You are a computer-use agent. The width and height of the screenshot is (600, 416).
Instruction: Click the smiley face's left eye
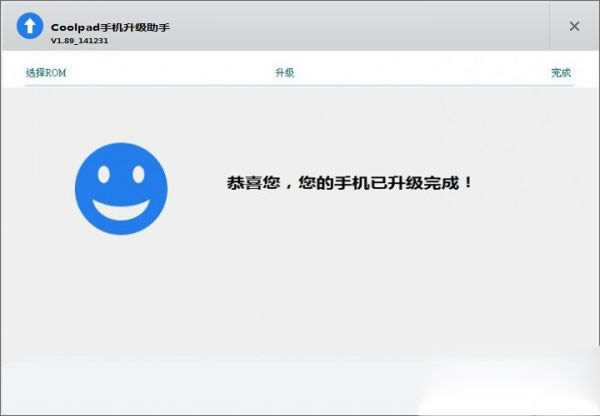point(104,170)
